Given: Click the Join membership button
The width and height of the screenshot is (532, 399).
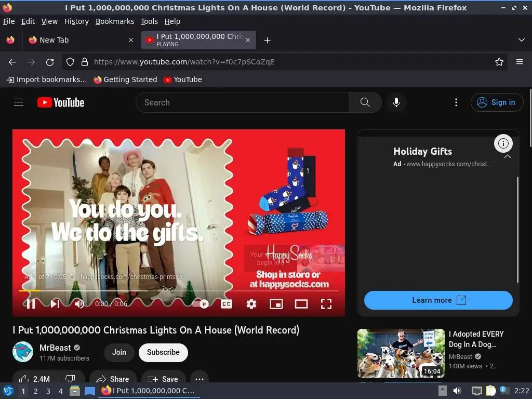Looking at the screenshot, I should (x=119, y=352).
